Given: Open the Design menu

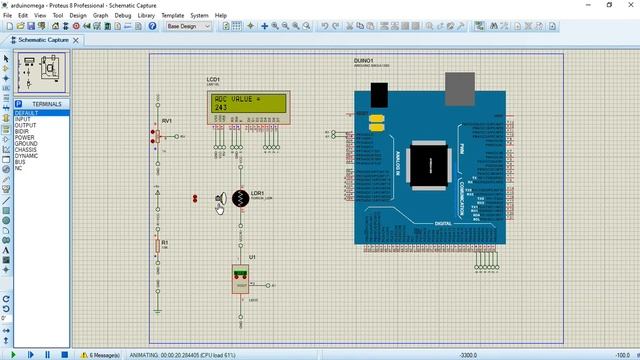Looking at the screenshot, I should [78, 16].
